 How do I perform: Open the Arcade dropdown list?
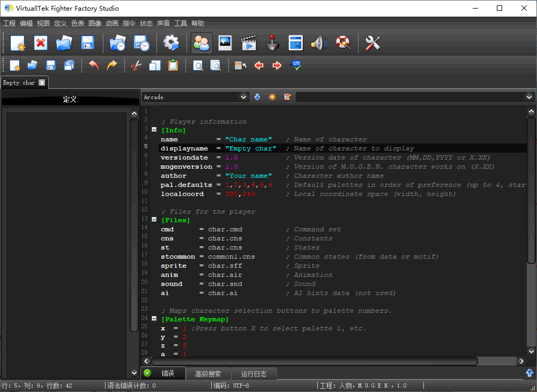(x=244, y=97)
